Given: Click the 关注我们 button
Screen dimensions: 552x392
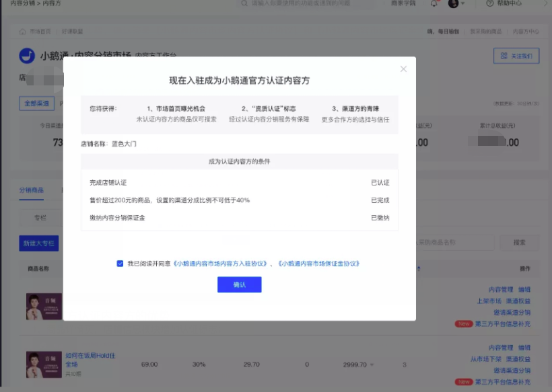Looking at the screenshot, I should pos(516,56).
